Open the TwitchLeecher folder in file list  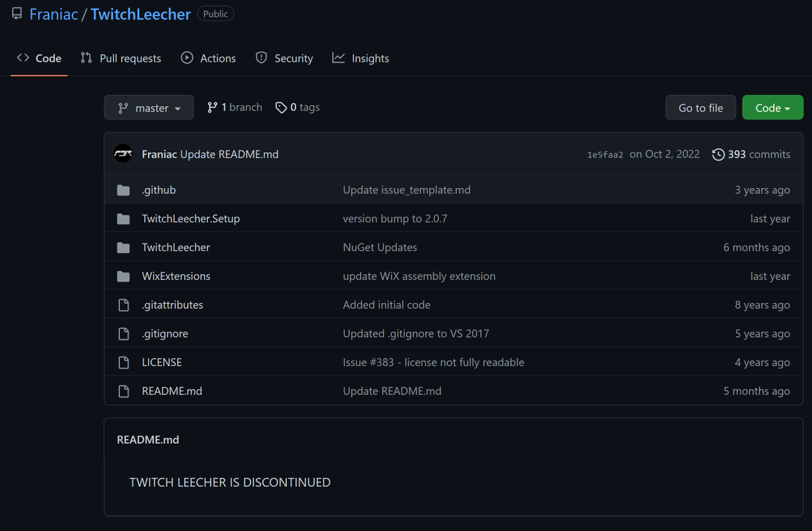tap(176, 248)
